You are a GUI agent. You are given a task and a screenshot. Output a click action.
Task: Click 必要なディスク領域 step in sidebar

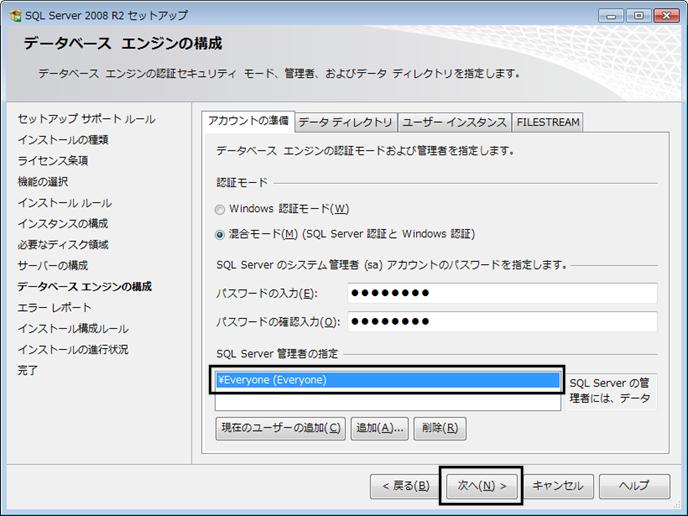(x=63, y=245)
